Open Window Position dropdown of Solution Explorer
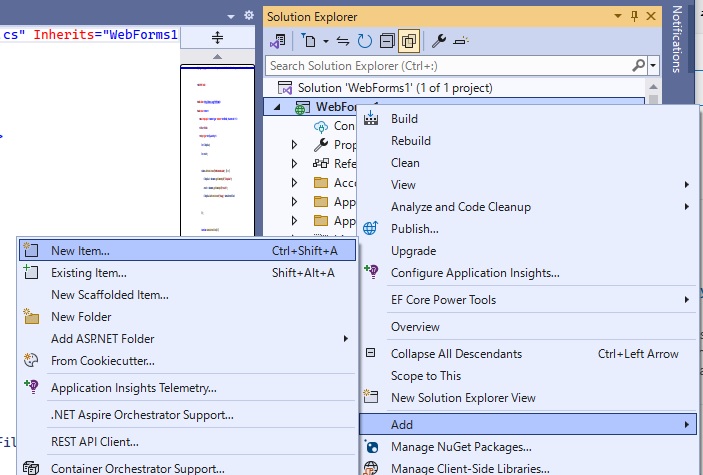 [617, 16]
